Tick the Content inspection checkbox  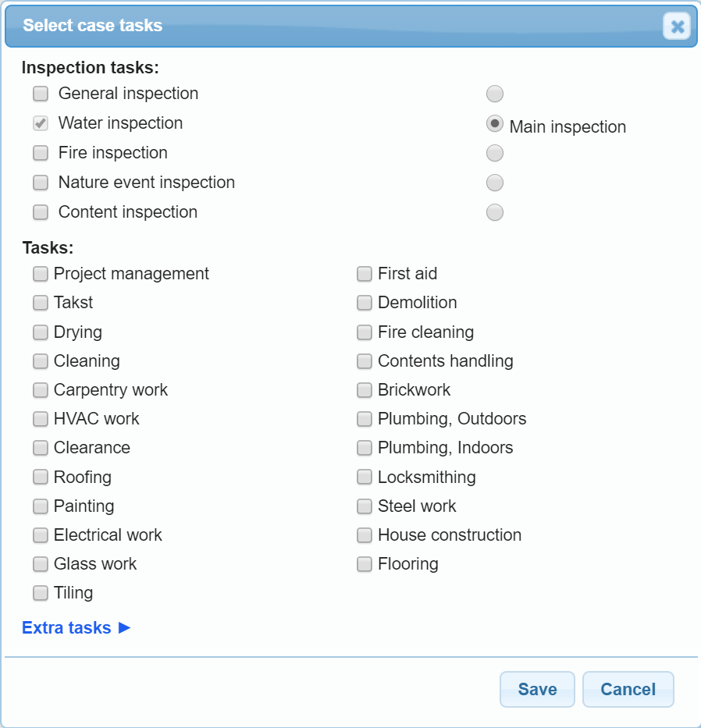pyautogui.click(x=41, y=213)
